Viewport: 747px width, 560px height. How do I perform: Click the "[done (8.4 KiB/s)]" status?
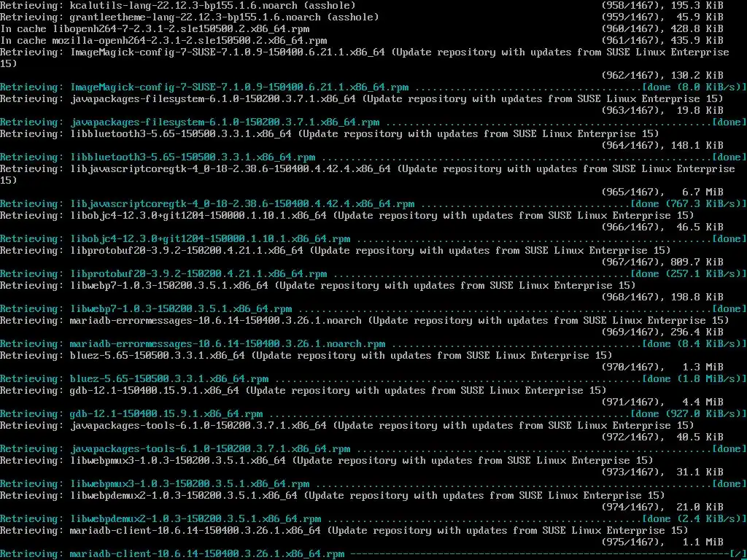click(694, 344)
